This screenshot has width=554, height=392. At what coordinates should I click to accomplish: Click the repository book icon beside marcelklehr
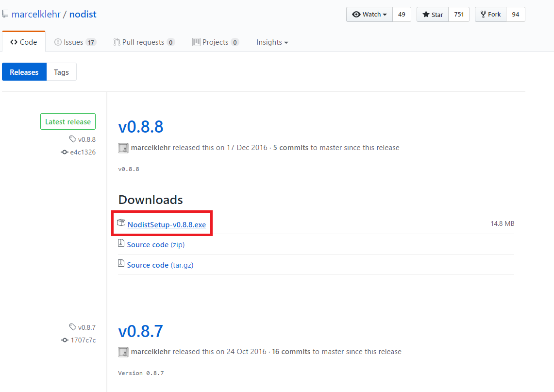[5, 14]
